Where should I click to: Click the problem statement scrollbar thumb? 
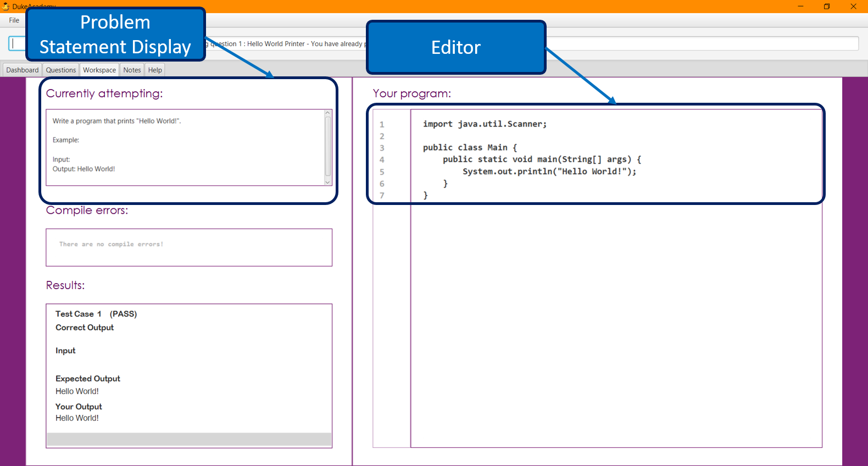pyautogui.click(x=328, y=147)
